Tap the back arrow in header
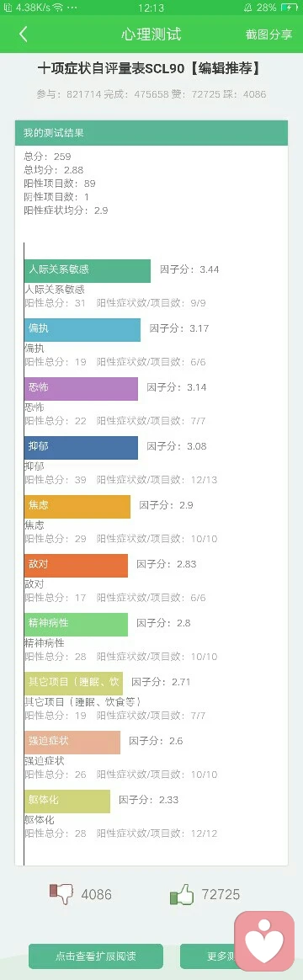 [23, 34]
